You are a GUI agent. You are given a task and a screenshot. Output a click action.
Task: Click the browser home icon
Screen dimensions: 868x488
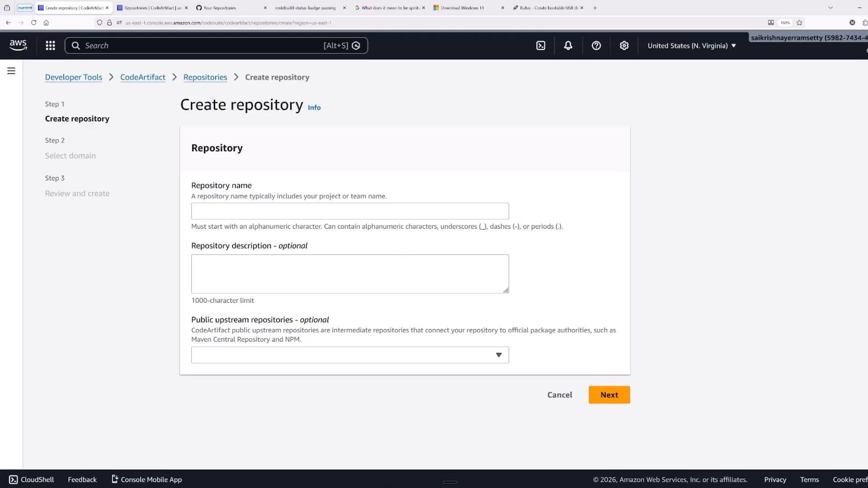click(46, 23)
